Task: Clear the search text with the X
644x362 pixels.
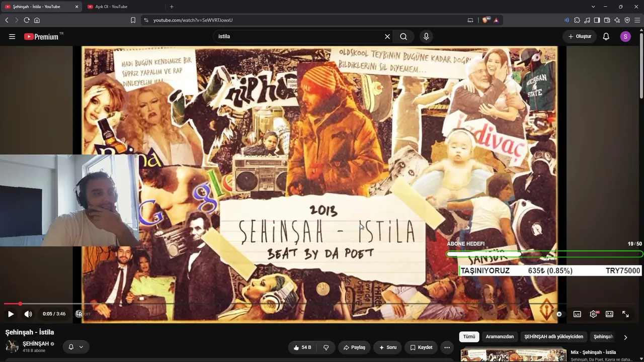Action: (387, 36)
